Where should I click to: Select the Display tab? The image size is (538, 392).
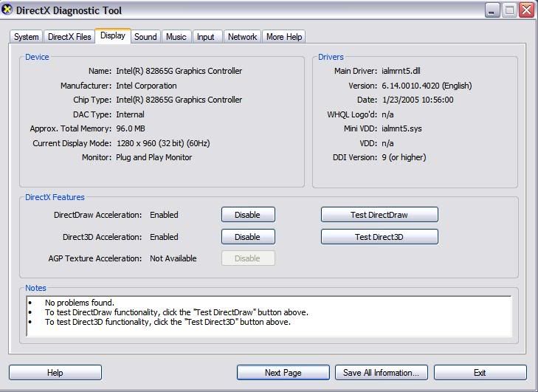(x=112, y=35)
